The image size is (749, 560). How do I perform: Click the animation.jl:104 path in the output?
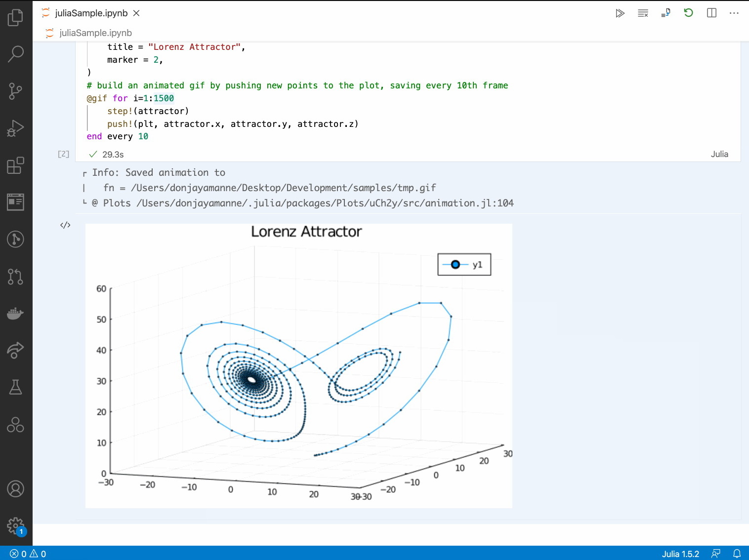[x=325, y=203]
